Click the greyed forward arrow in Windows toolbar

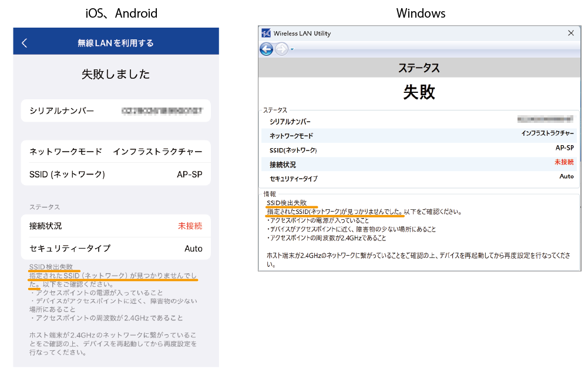(x=281, y=49)
